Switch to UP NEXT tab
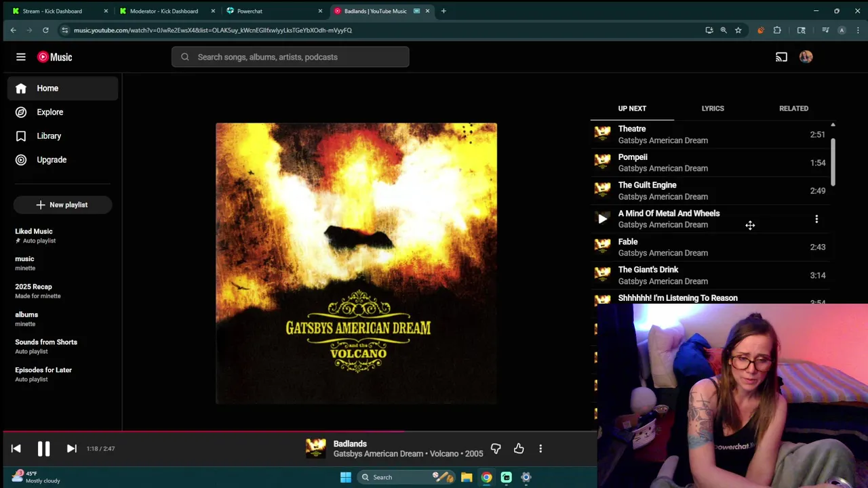868x488 pixels. (x=632, y=108)
